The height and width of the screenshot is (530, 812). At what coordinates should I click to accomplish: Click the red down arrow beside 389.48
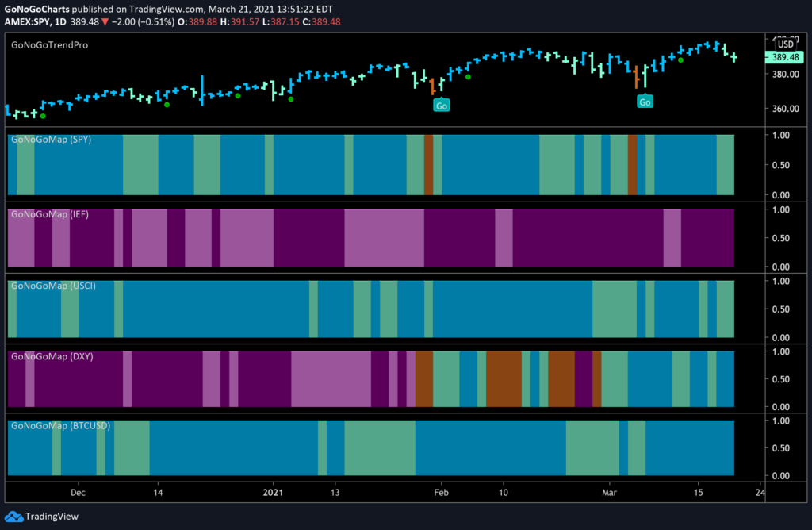(x=105, y=21)
